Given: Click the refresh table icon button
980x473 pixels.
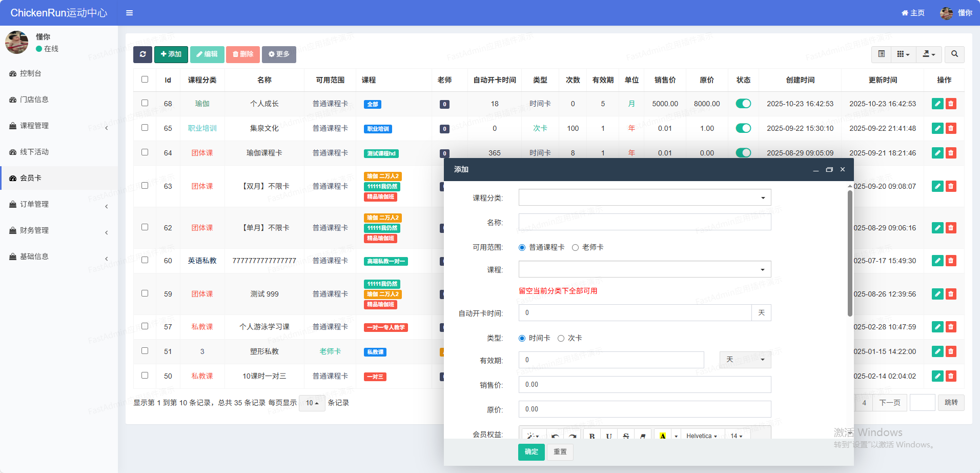Looking at the screenshot, I should [x=142, y=54].
